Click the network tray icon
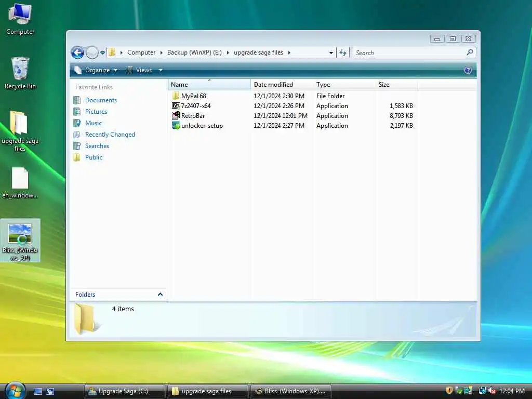Screen dimensions: 532x399 pos(482,391)
